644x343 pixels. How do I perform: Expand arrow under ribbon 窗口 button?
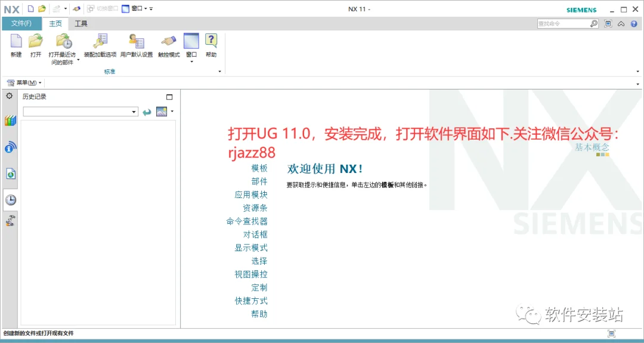pos(191,62)
